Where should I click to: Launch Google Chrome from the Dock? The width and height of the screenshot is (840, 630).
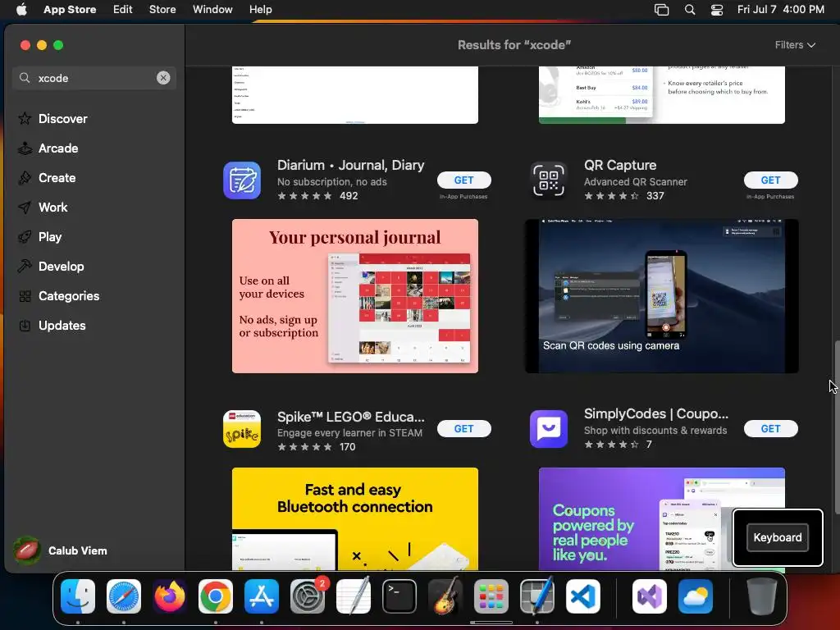216,596
